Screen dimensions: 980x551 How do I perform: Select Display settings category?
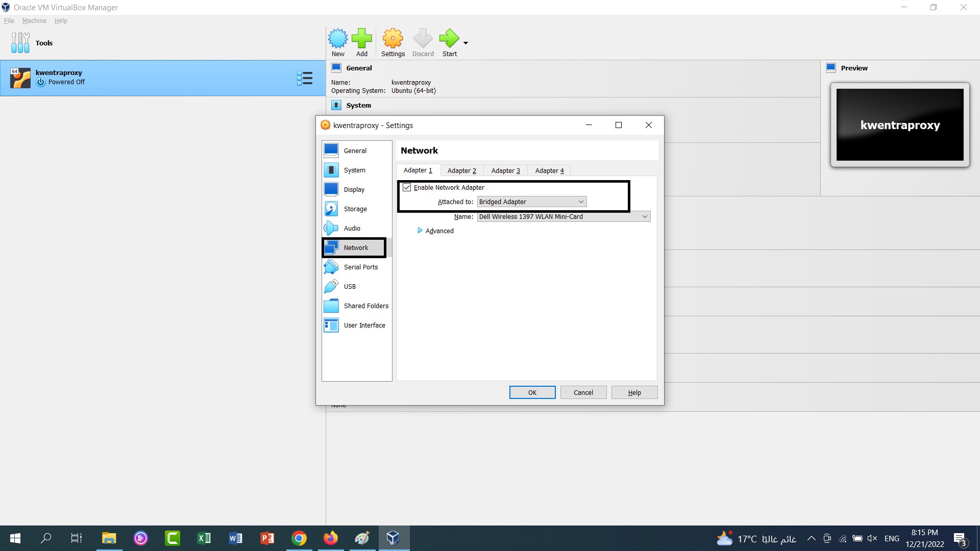[x=356, y=189]
